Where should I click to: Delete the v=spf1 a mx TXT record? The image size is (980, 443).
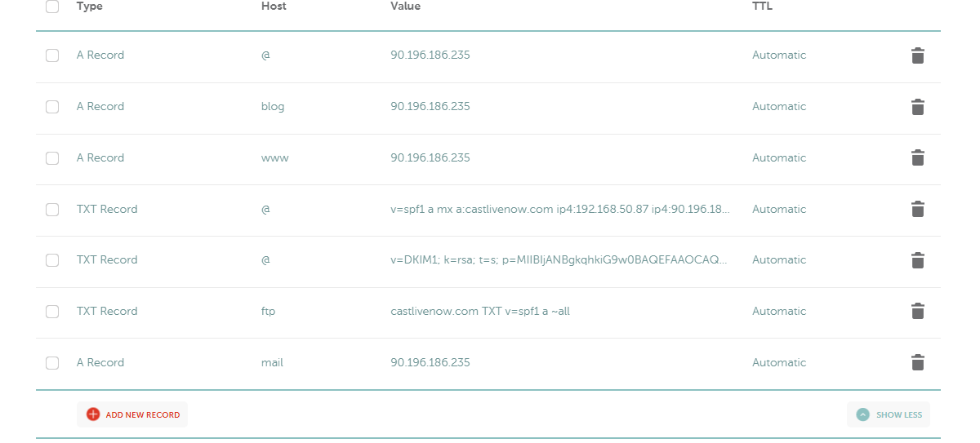coord(918,209)
